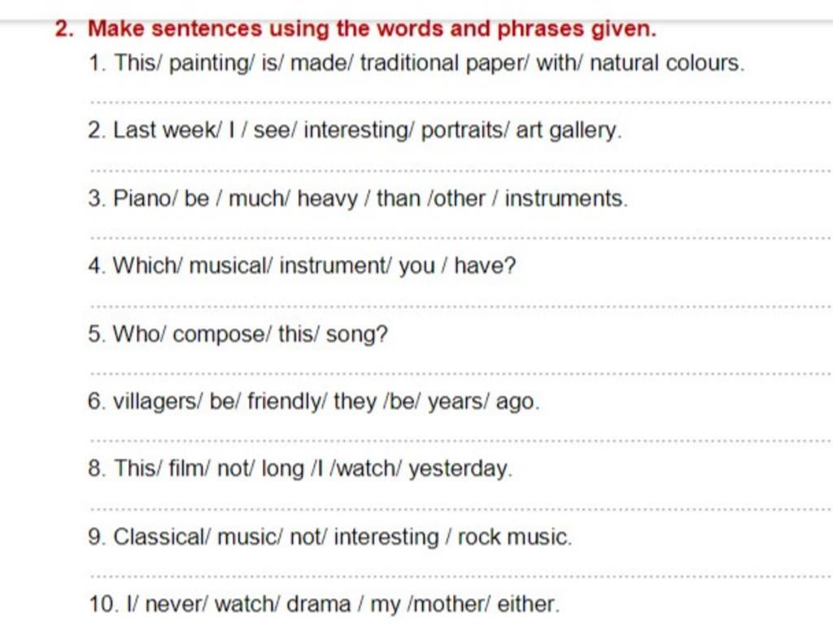Click the dotted answer line under sentence 1
Viewport: 833px width, 644px height.
click(x=461, y=102)
